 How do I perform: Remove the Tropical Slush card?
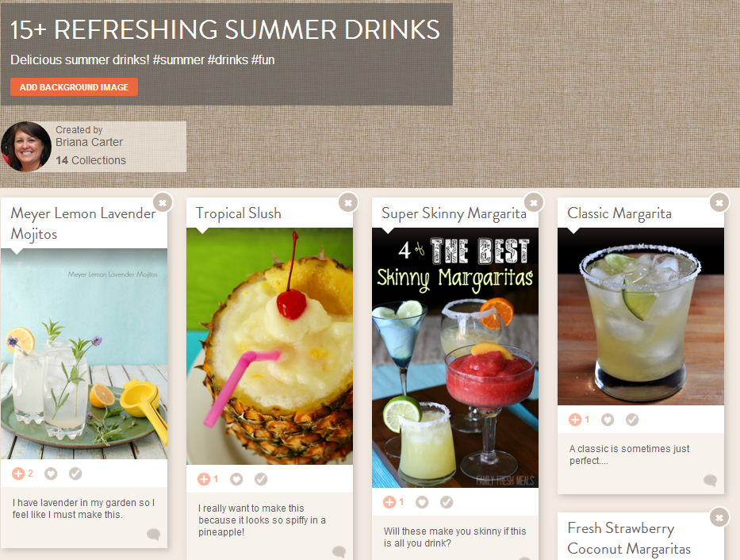pyautogui.click(x=348, y=203)
